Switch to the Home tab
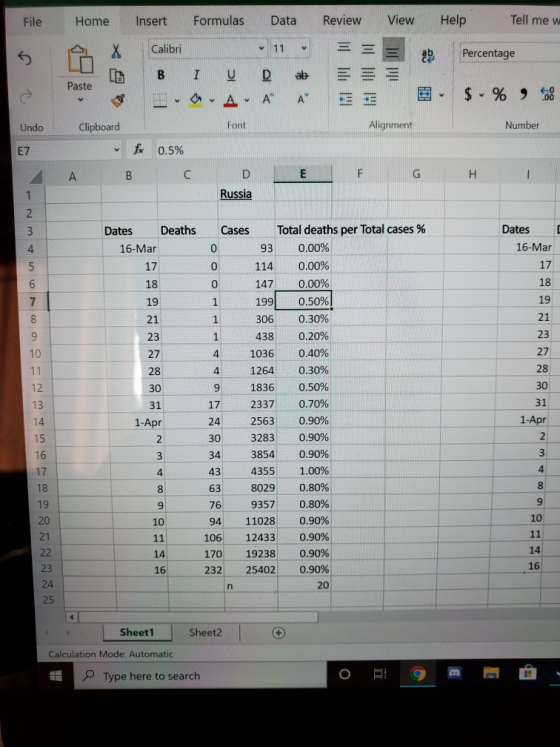 point(92,21)
